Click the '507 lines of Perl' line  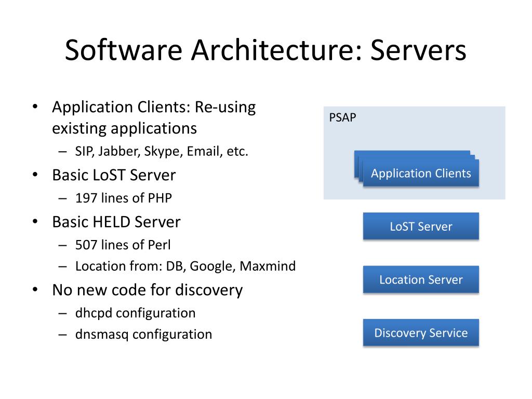pyautogui.click(x=123, y=245)
